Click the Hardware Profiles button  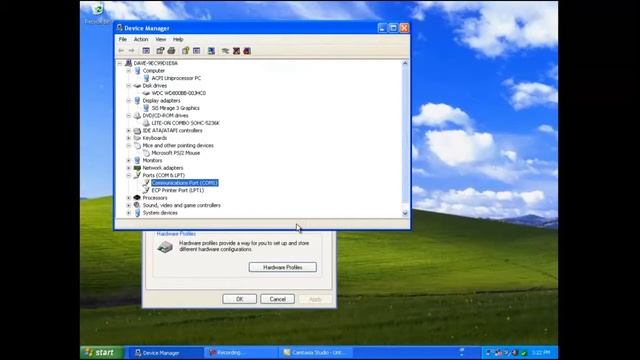(282, 267)
